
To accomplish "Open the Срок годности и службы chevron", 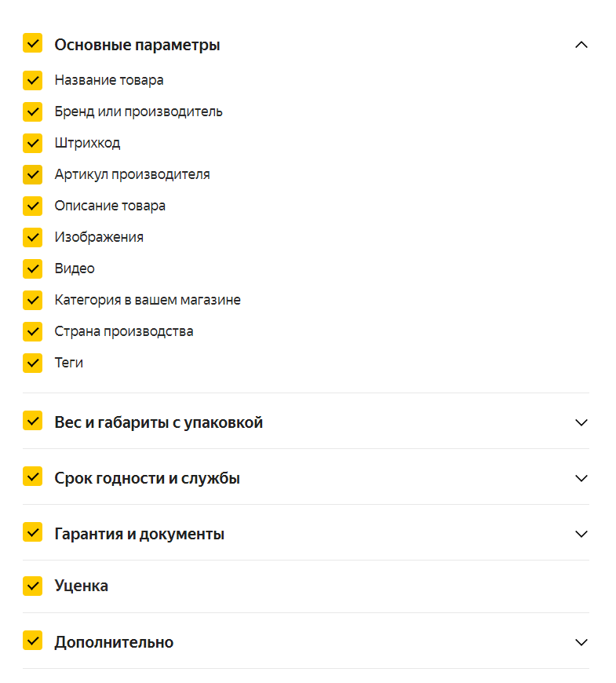I will (581, 478).
